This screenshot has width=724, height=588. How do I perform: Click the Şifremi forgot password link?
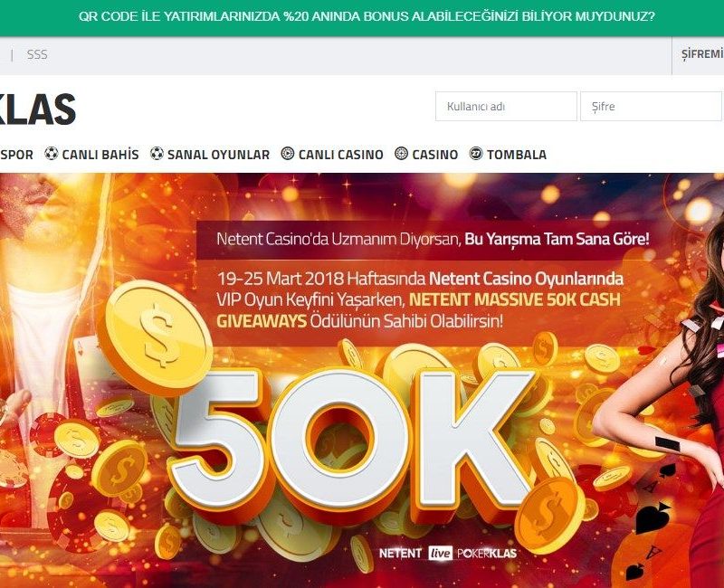[702, 54]
